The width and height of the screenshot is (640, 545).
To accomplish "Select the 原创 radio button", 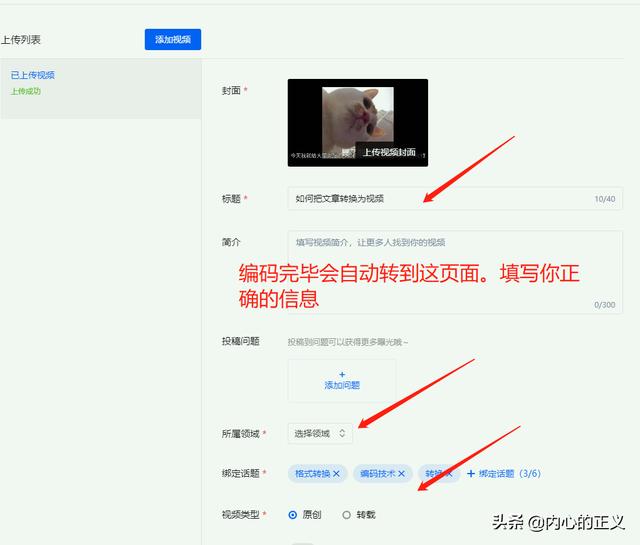I will tap(293, 515).
